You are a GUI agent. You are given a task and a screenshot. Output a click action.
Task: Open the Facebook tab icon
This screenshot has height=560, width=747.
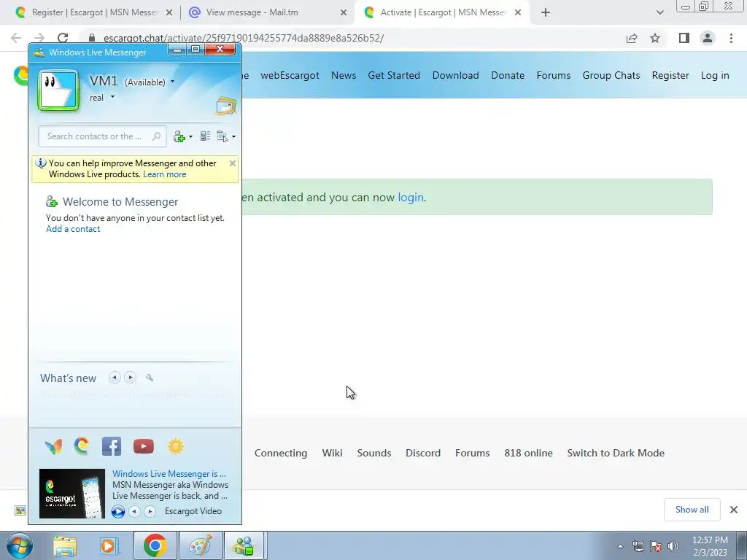pyautogui.click(x=112, y=446)
